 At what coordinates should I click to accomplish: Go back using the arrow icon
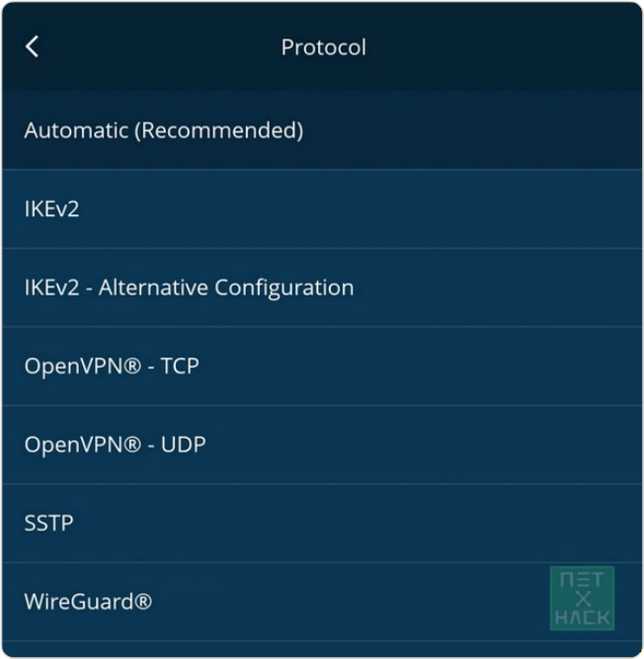pos(33,46)
